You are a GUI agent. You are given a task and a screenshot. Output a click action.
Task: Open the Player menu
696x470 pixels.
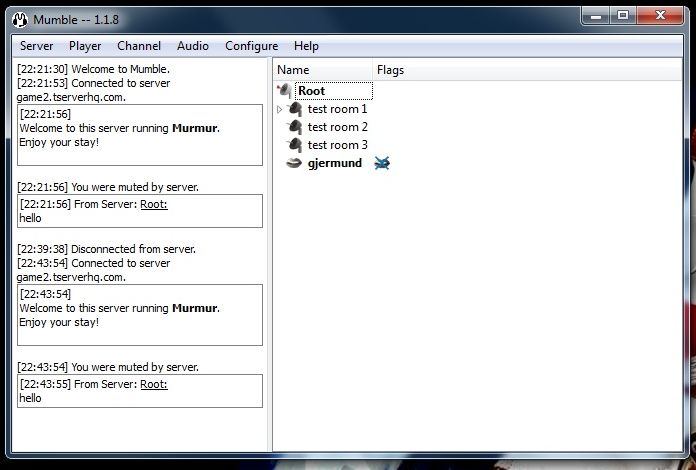click(85, 46)
